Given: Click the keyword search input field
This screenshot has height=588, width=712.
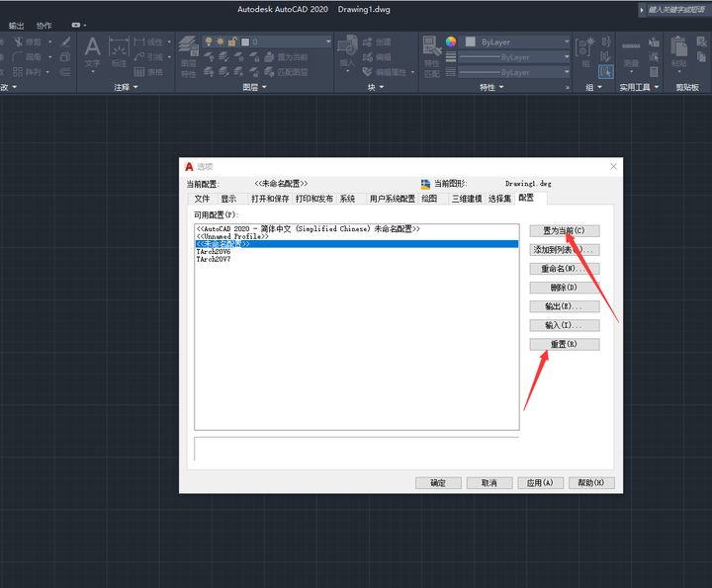Looking at the screenshot, I should pyautogui.click(x=676, y=9).
